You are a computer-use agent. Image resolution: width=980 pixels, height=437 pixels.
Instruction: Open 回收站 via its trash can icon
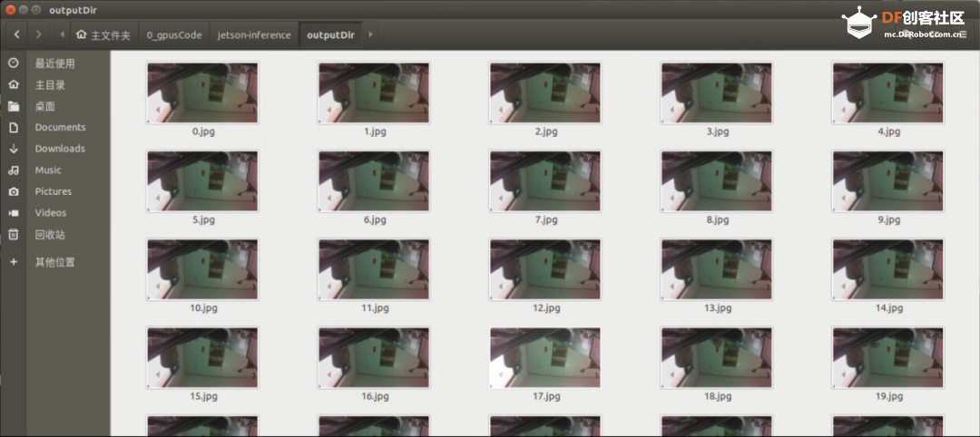tap(14, 235)
